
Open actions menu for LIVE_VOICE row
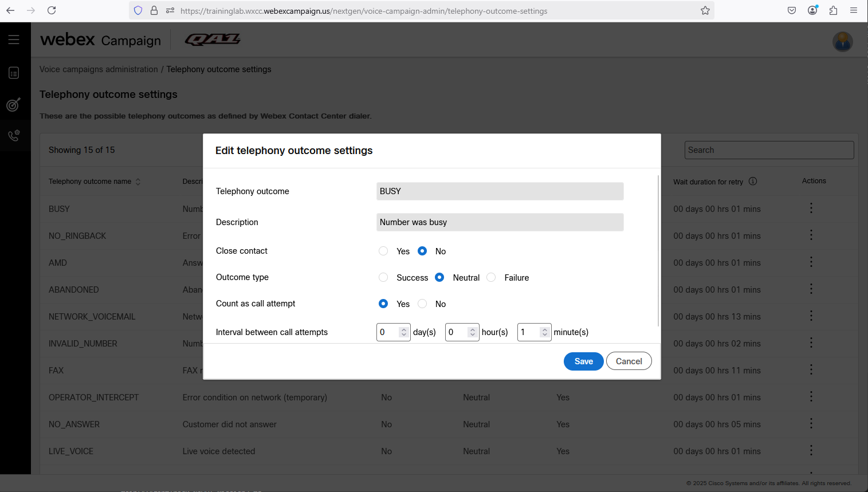811,450
